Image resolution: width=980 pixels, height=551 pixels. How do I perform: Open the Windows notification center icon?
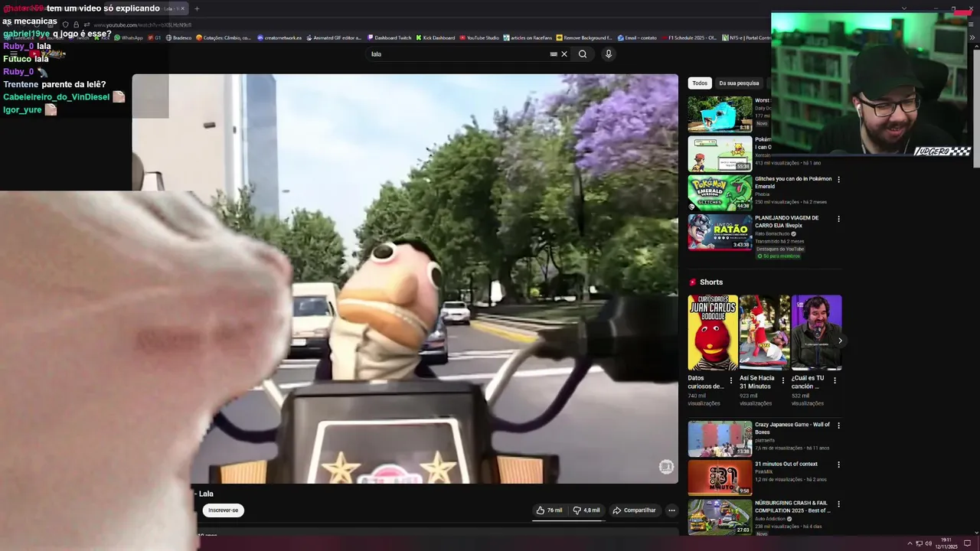pyautogui.click(x=967, y=543)
